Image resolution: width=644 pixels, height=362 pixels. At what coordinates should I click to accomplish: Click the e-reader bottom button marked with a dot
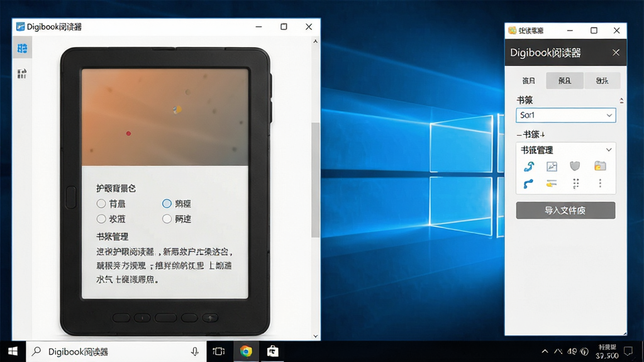click(x=142, y=317)
